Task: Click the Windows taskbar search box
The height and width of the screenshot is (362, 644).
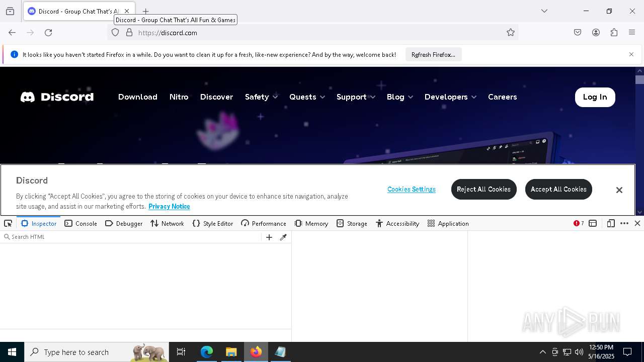Action: click(x=97, y=352)
